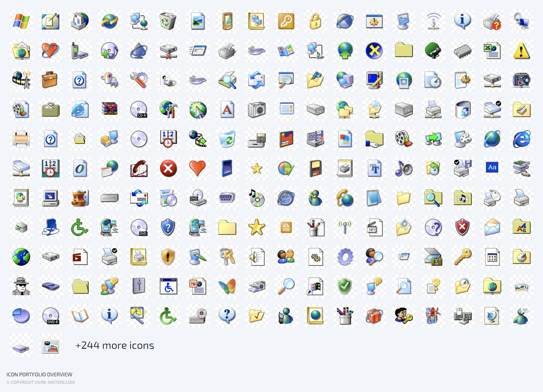Select the plain red heart icon
Screen dimensions: 543x392
(x=197, y=168)
